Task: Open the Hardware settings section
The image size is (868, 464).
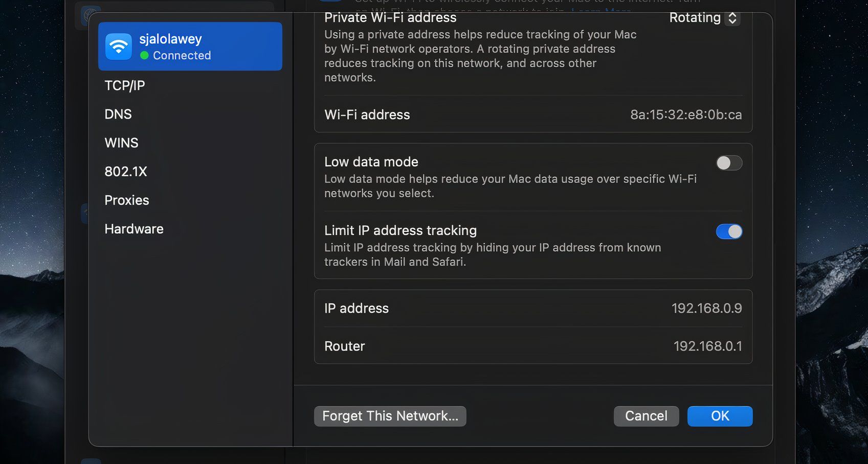Action: (134, 229)
